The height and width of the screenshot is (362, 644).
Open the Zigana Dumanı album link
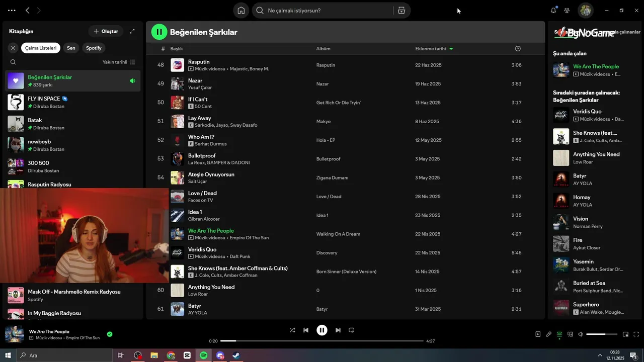pos(332,177)
